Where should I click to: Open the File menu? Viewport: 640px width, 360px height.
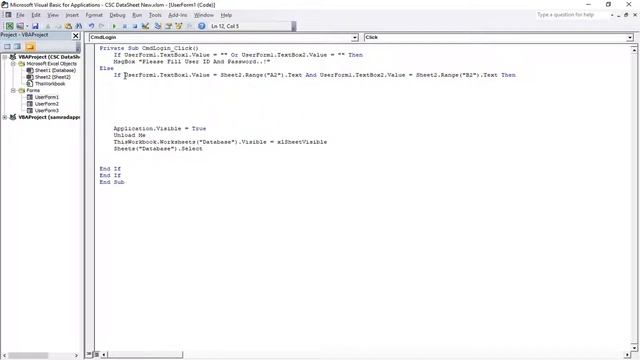coord(20,15)
